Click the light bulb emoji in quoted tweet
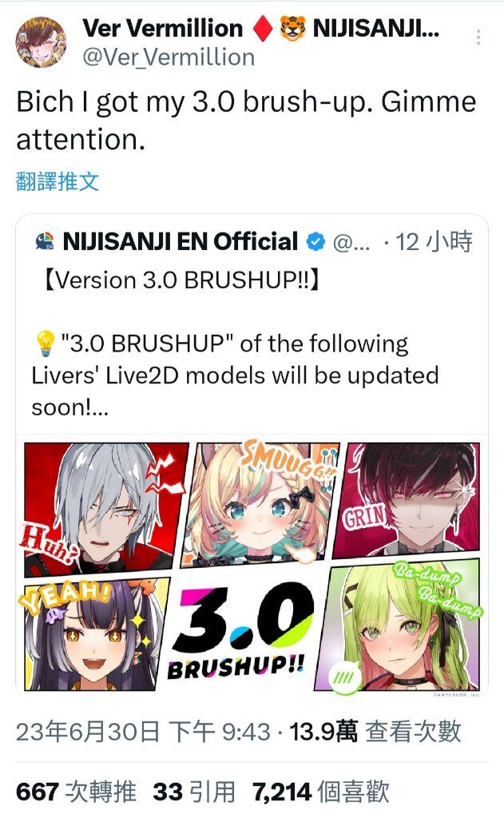Image resolution: width=504 pixels, height=818 pixels. pos(45,343)
